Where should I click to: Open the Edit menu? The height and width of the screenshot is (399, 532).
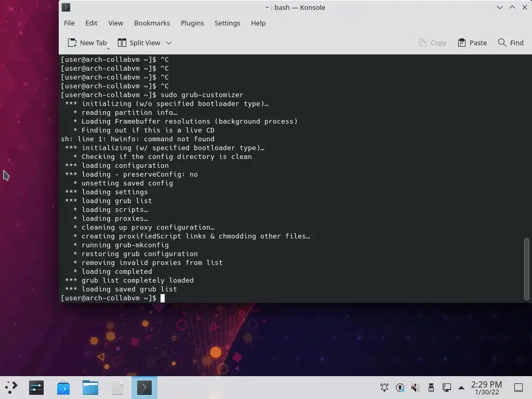click(91, 23)
